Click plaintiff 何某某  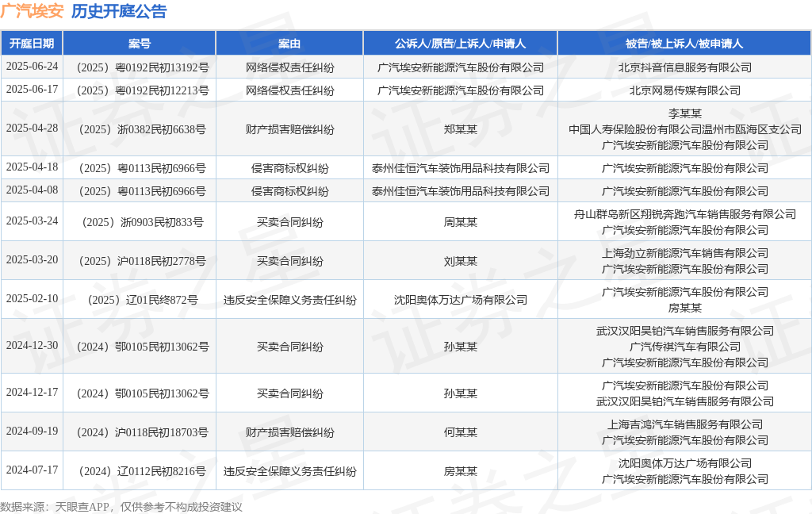point(461,432)
